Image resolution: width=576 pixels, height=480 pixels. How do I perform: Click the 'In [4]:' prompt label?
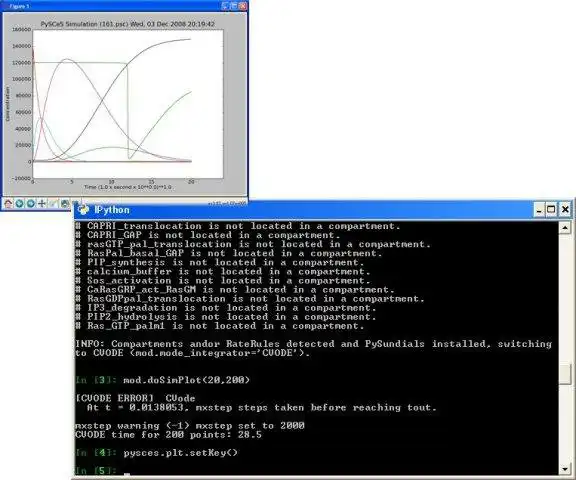(96, 453)
